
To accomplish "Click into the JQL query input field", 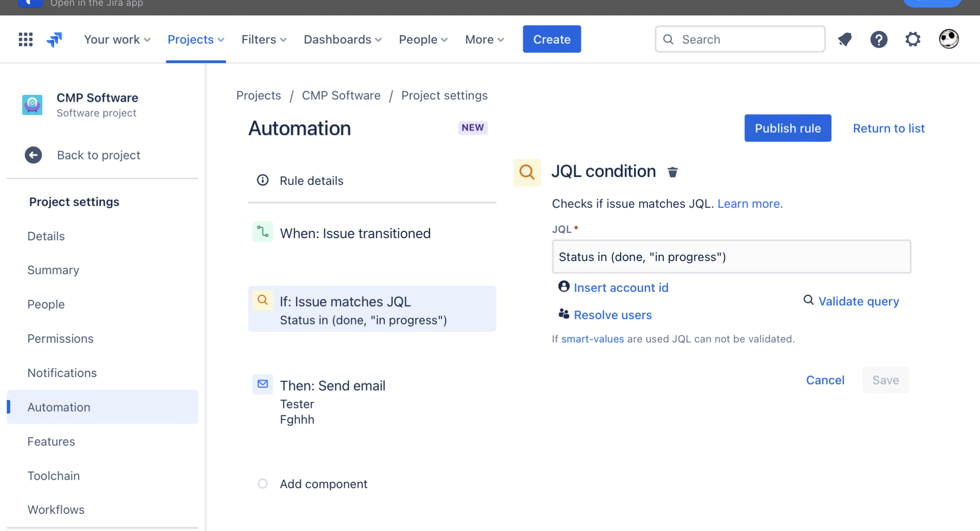I will [731, 257].
